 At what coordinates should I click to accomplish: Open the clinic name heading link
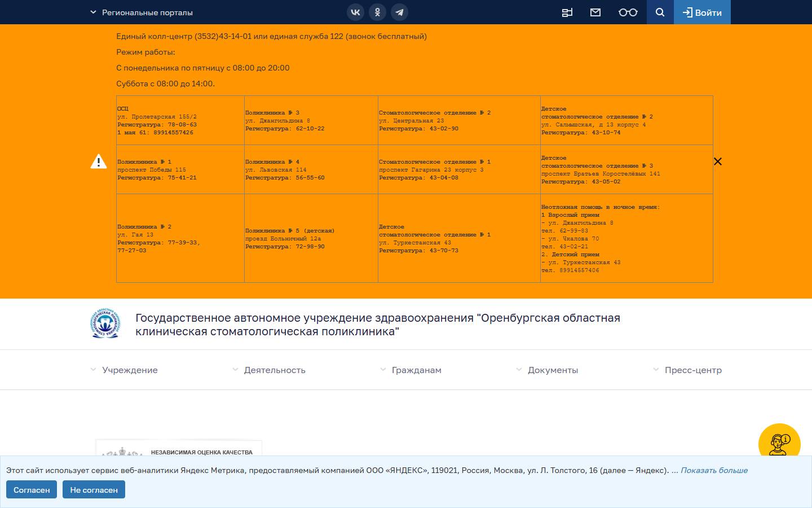pos(378,325)
